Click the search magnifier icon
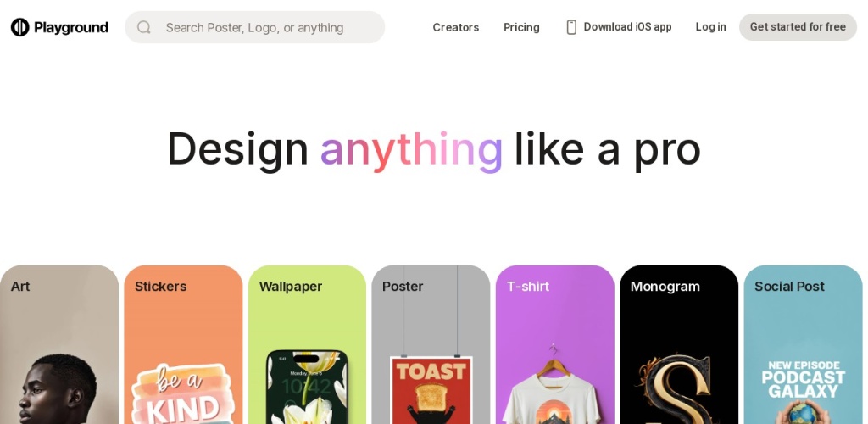The height and width of the screenshot is (424, 868). pos(144,27)
